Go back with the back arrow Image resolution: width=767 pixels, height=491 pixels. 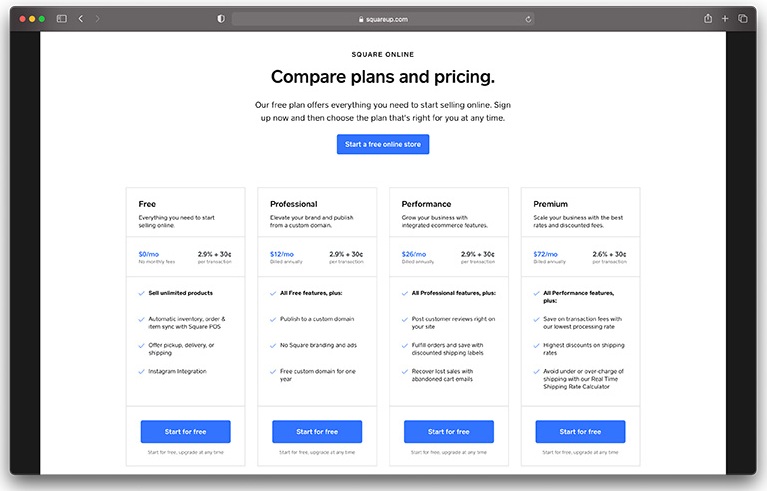coord(81,19)
